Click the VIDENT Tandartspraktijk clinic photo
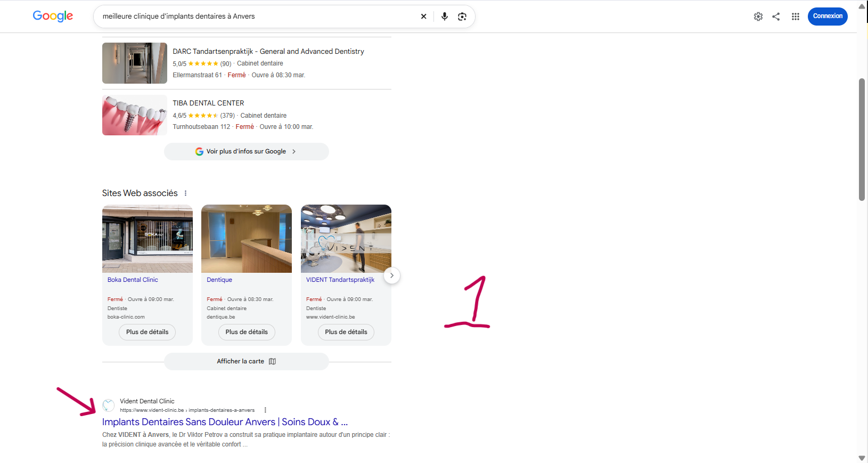 346,239
